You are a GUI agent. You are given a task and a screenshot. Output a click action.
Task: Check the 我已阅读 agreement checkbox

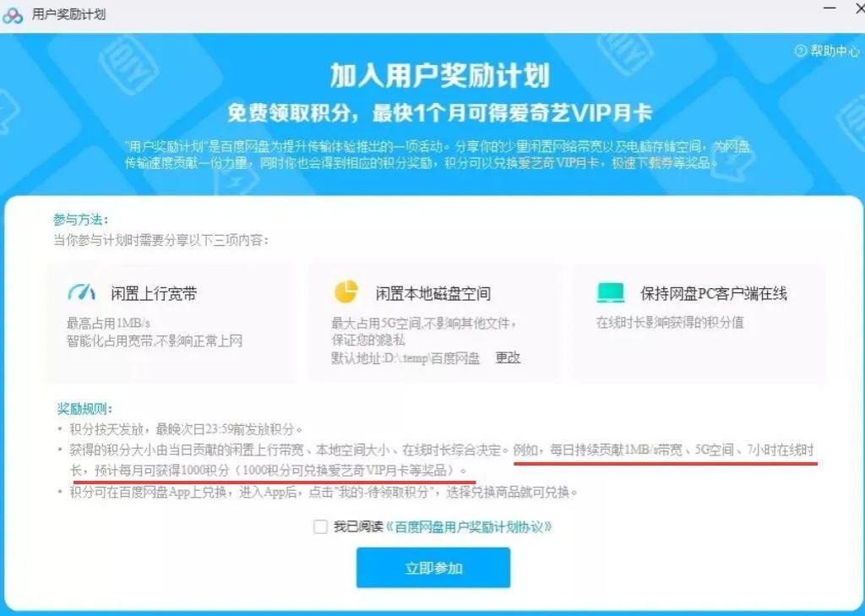click(x=320, y=526)
